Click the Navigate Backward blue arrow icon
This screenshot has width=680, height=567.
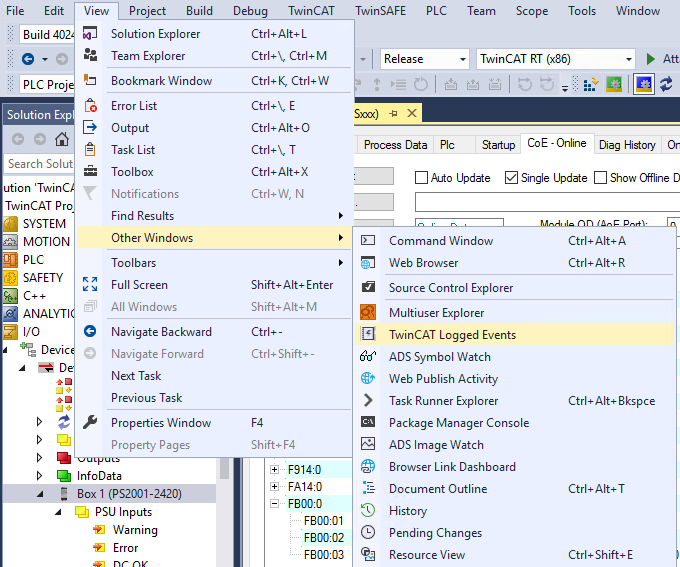click(x=90, y=331)
